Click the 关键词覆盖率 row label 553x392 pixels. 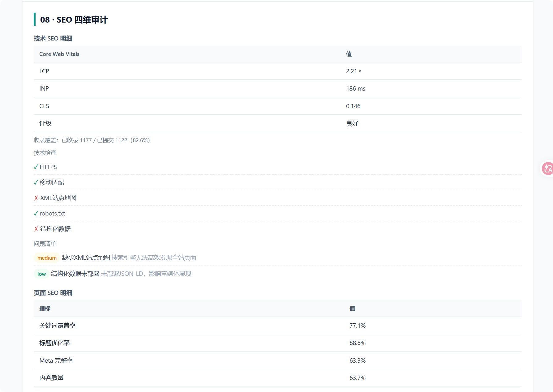coord(58,326)
